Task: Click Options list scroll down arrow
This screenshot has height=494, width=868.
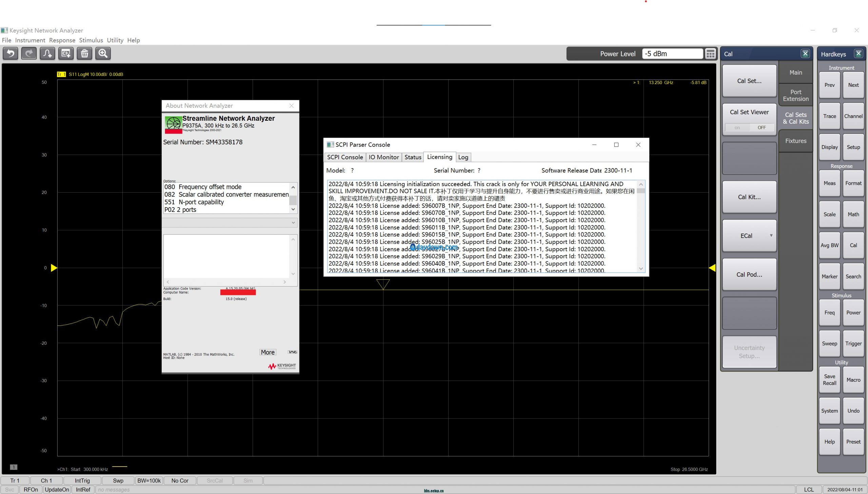Action: pos(293,209)
